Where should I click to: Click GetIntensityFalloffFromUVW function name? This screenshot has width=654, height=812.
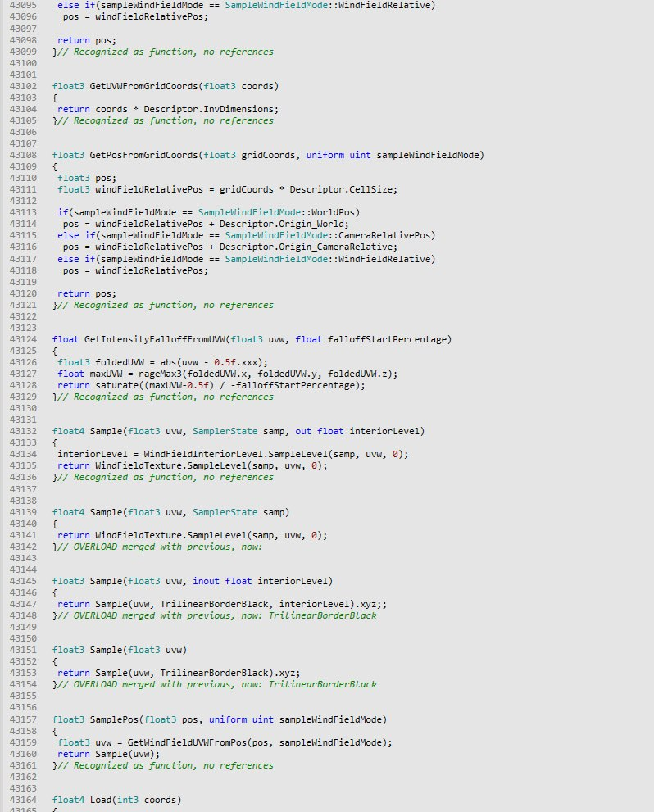point(155,339)
